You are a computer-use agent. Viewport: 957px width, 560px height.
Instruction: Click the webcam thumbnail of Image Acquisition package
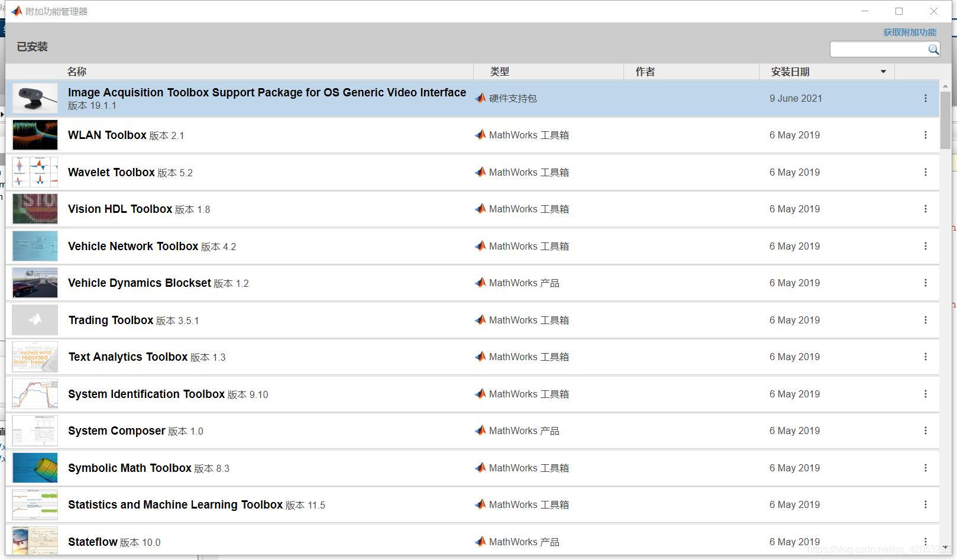(x=35, y=98)
